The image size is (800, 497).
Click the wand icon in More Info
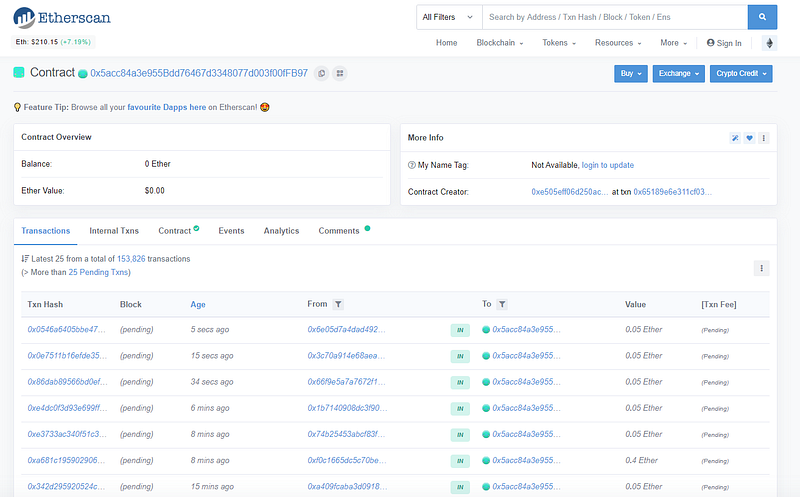point(735,138)
